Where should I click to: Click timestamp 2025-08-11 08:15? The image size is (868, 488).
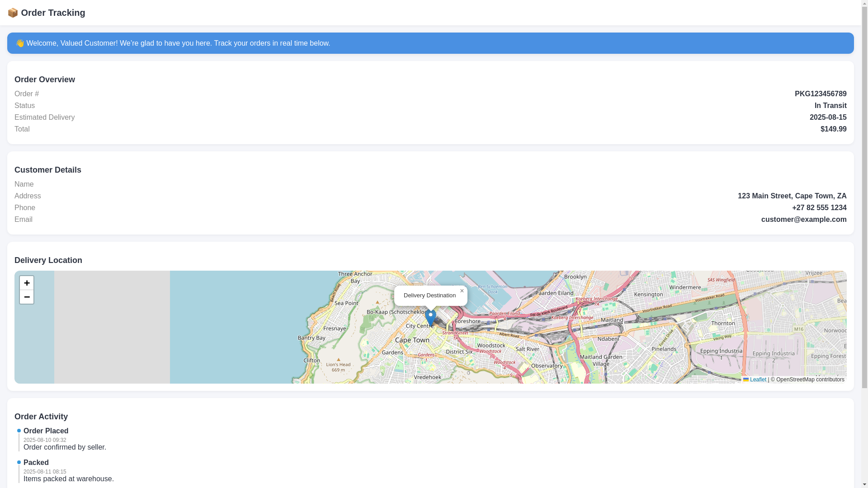(x=45, y=472)
